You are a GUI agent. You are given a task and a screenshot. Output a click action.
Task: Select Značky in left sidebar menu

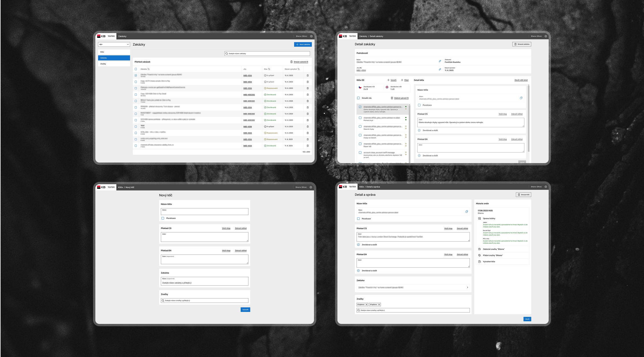point(114,64)
